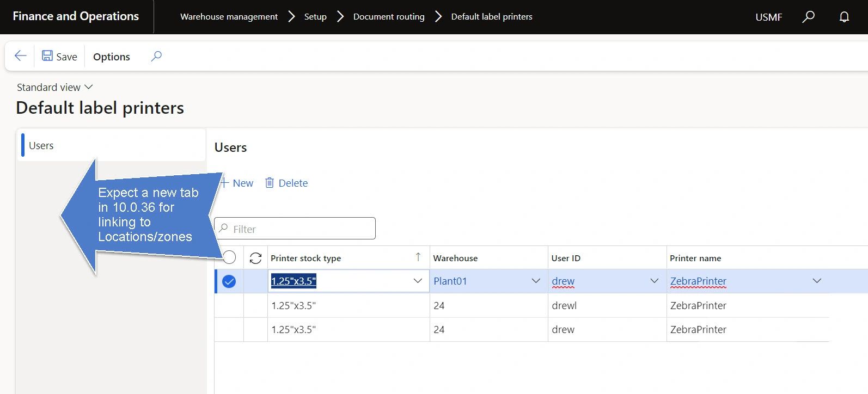Expand the Standard view selector
The image size is (868, 394).
click(54, 87)
